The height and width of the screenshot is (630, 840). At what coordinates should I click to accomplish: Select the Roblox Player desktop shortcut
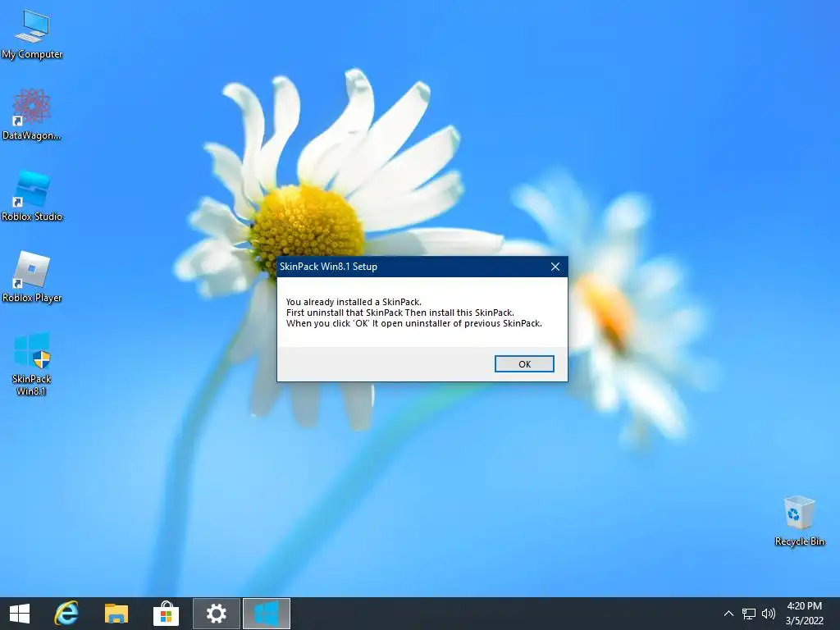(32, 276)
